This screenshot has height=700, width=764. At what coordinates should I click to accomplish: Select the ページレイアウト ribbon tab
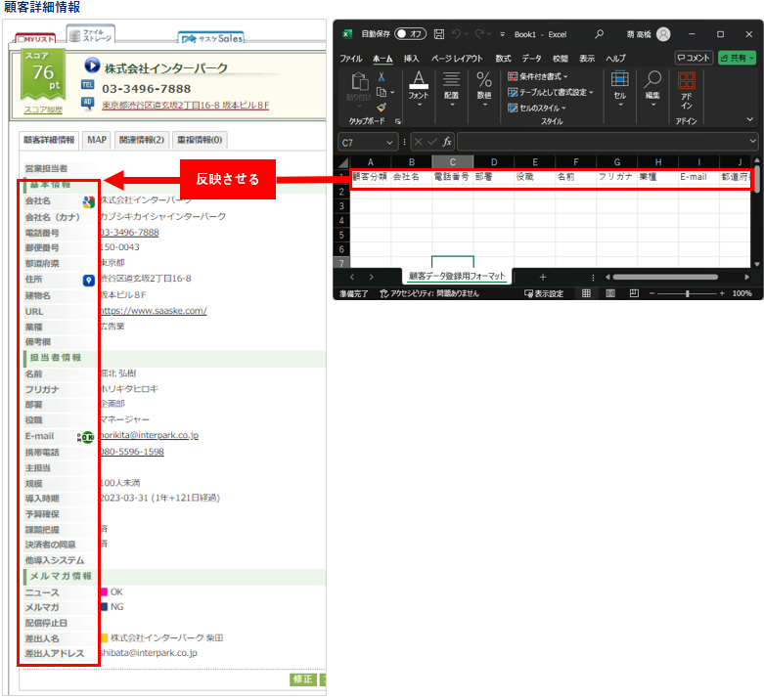coord(457,59)
